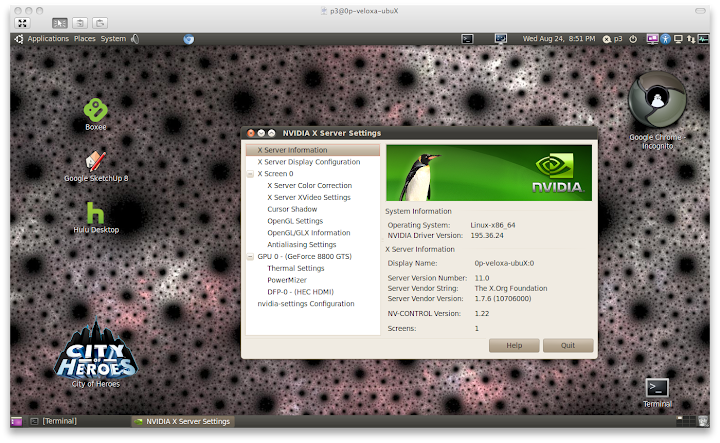
Task: Collapse the X Screen 0 tree node
Action: point(251,174)
